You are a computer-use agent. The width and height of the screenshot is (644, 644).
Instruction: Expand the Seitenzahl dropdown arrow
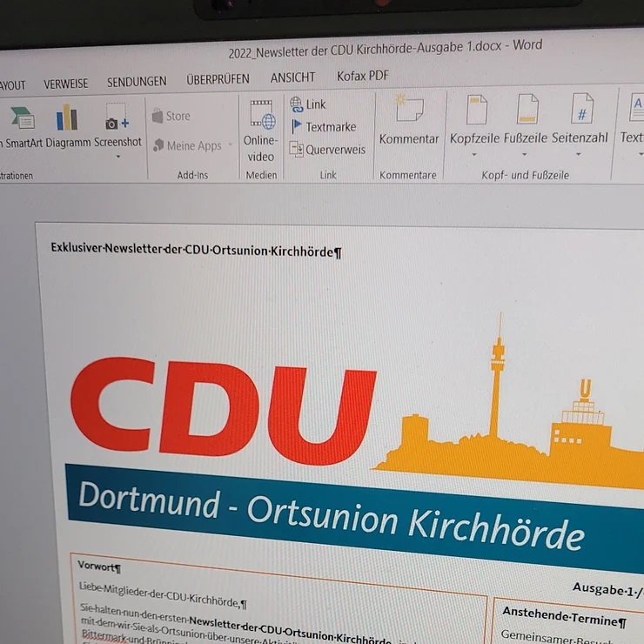click(x=579, y=154)
